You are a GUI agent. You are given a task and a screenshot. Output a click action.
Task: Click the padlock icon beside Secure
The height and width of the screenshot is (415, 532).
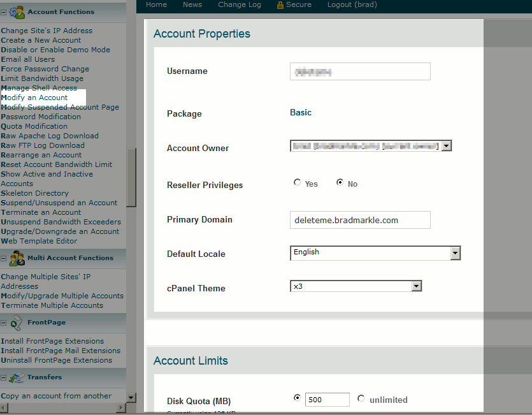[280, 4]
